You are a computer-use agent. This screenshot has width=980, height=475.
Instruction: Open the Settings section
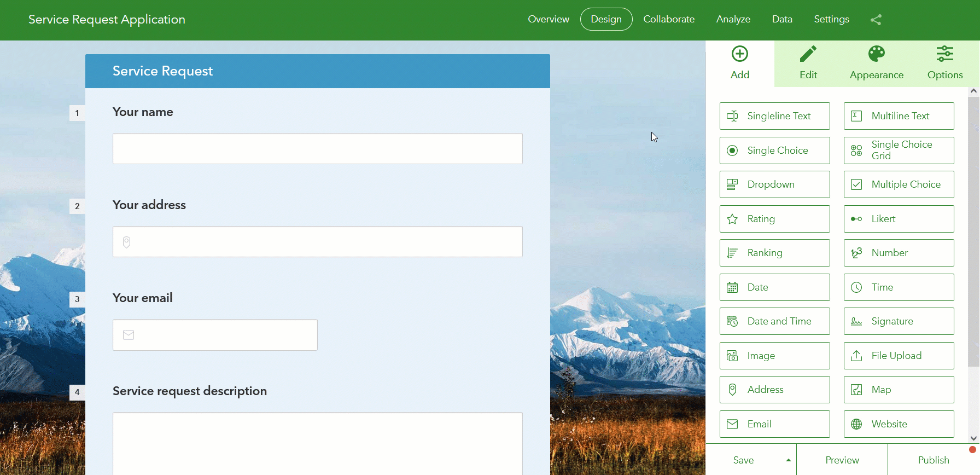(831, 19)
